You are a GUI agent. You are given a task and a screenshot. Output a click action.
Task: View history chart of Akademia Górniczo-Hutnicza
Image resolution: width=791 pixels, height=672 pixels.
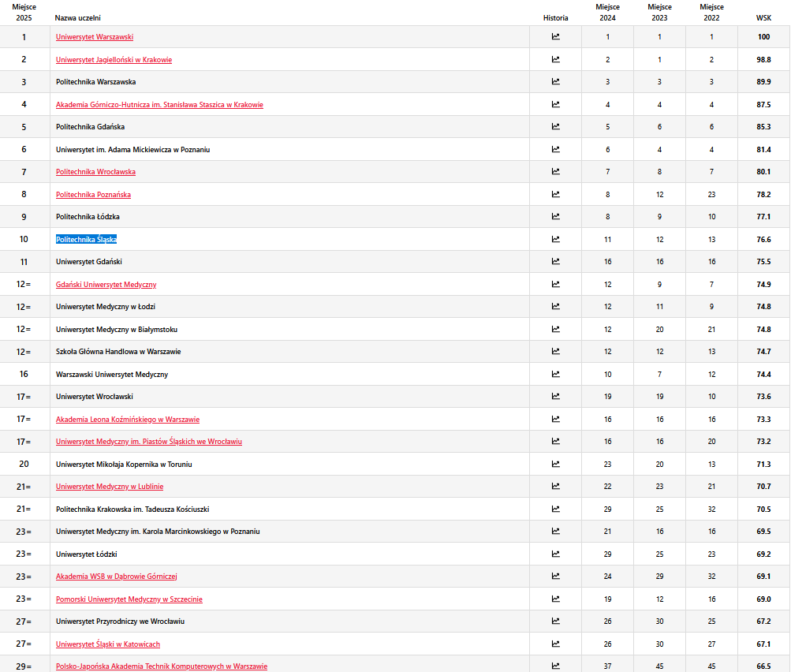(555, 104)
